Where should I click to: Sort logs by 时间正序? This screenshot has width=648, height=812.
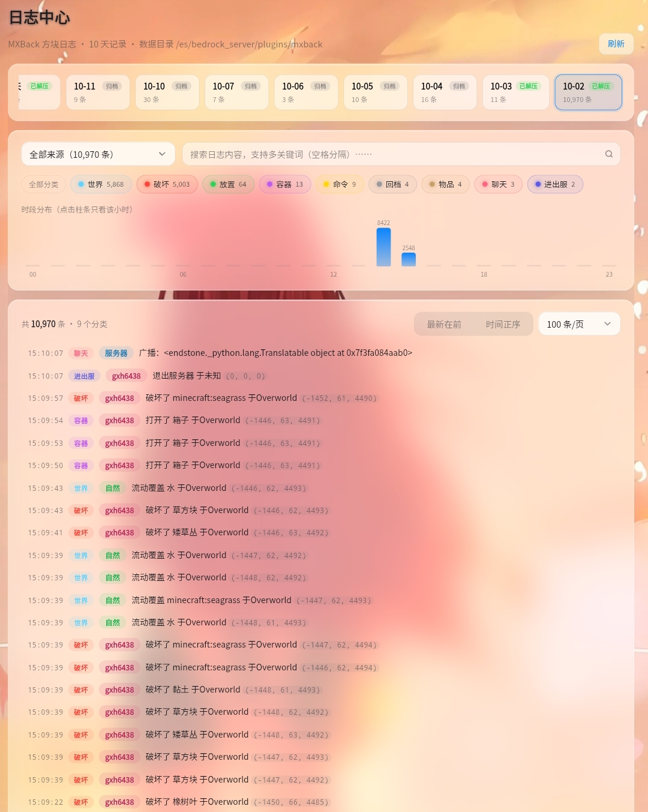pyautogui.click(x=503, y=324)
